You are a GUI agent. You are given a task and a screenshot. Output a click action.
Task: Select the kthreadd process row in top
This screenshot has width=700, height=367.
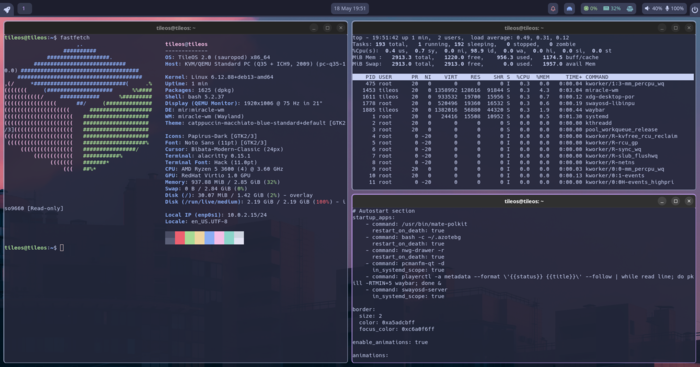[523, 123]
